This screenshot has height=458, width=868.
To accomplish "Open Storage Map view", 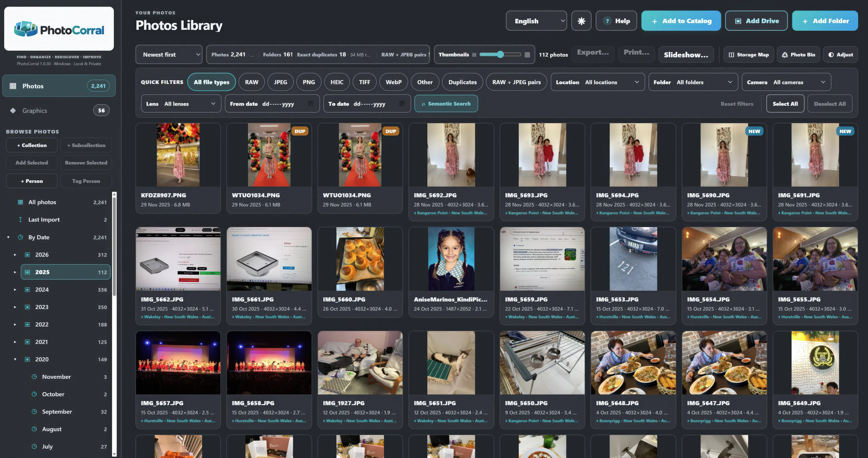I will (x=748, y=55).
